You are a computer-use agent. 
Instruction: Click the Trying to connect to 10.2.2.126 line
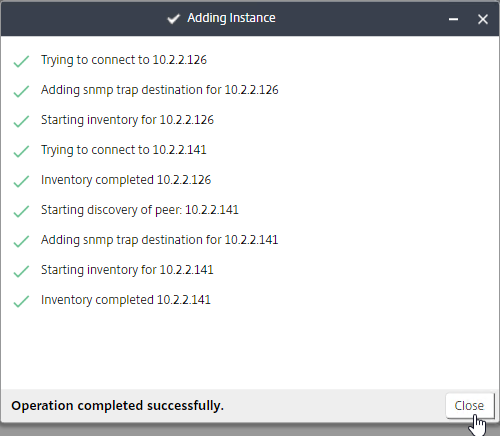click(124, 60)
